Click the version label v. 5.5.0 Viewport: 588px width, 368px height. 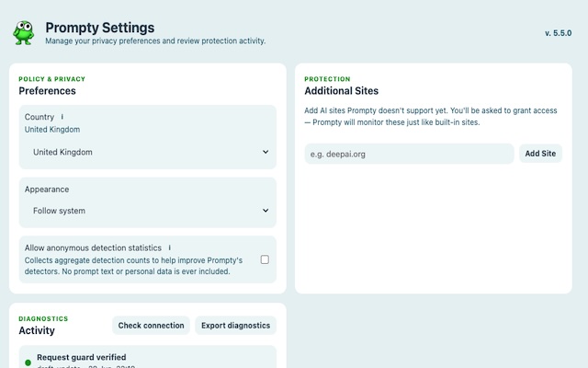(x=558, y=33)
